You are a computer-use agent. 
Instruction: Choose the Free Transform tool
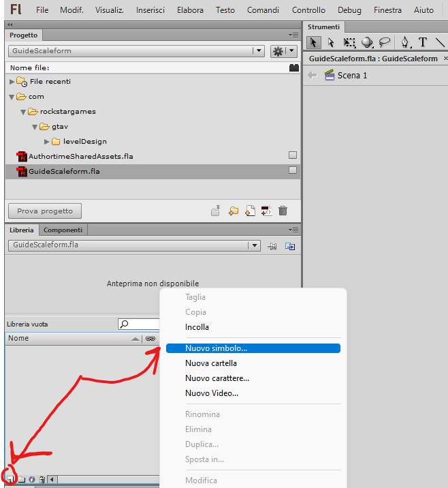coord(349,42)
